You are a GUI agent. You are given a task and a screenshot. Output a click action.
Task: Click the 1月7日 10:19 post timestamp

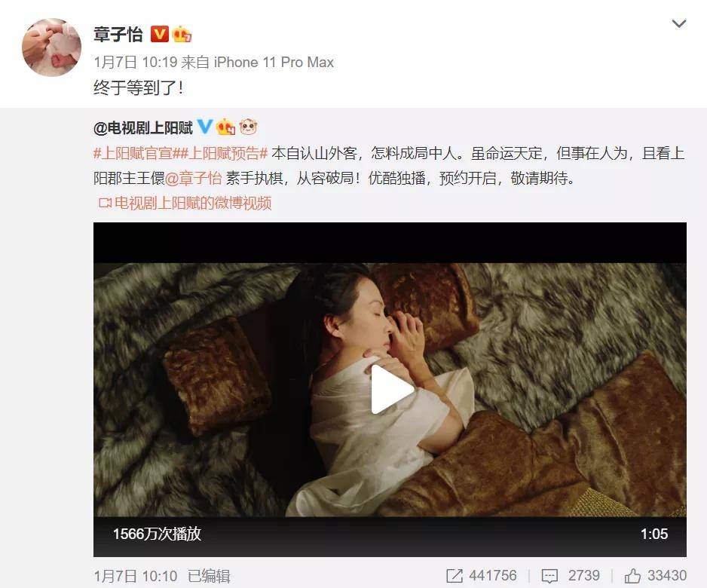[136, 63]
